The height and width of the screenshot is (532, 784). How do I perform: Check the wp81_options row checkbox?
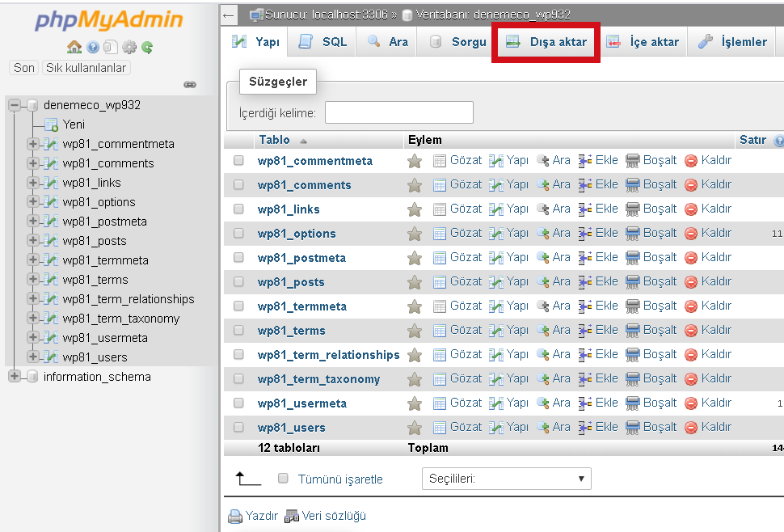point(238,233)
